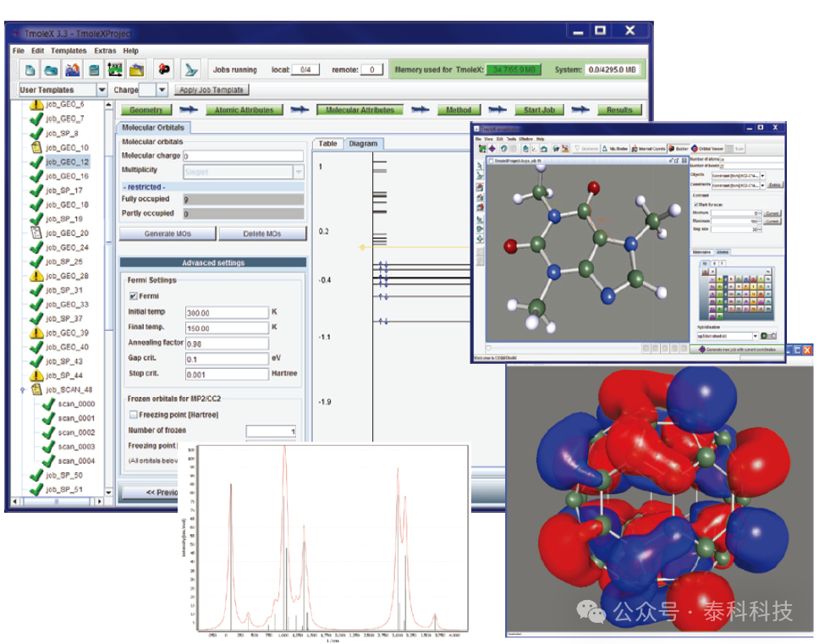819x644 pixels.
Task: Click the job tree scroll down arrow
Action: 108,492
